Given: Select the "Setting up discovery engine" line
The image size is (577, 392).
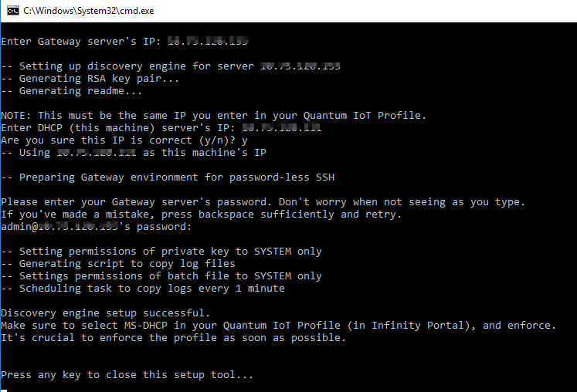Looking at the screenshot, I should pyautogui.click(x=171, y=66).
